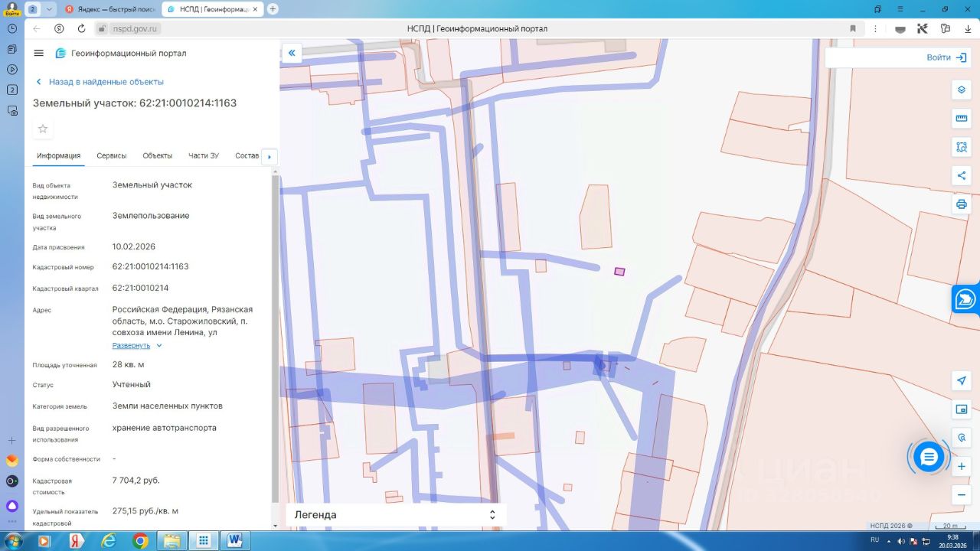Switch to the Яндекс browser tab
Image resolution: width=980 pixels, height=551 pixels.
point(111,9)
